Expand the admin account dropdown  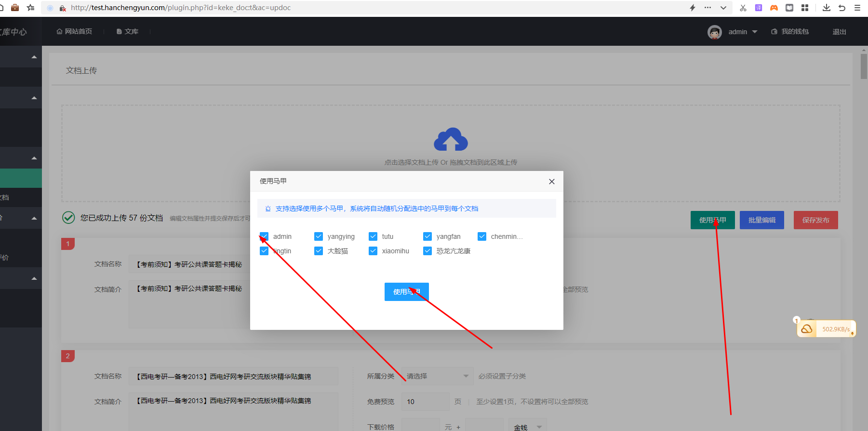point(754,32)
